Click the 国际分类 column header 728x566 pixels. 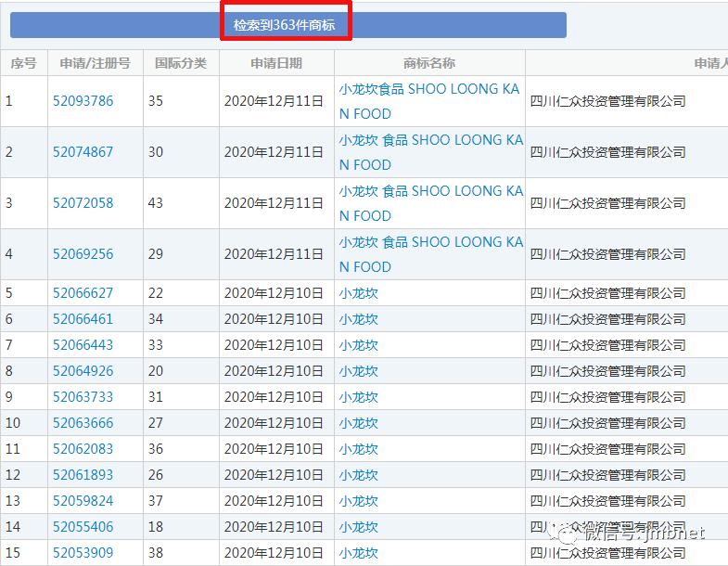(181, 63)
